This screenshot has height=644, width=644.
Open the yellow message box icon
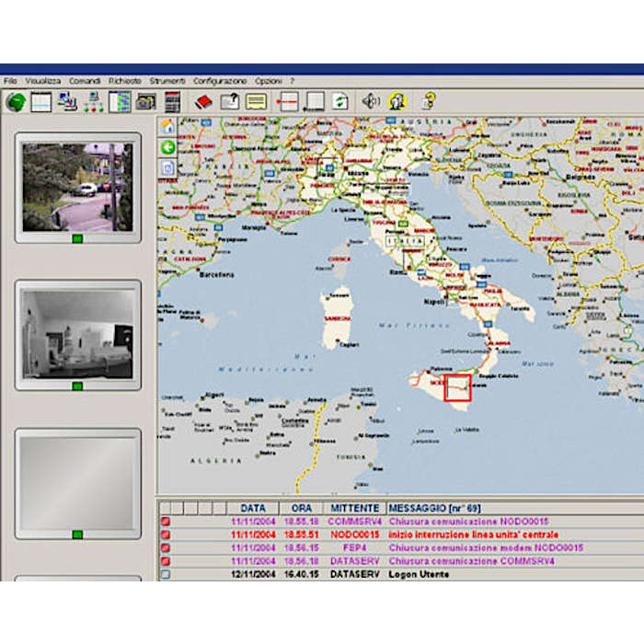[x=256, y=101]
